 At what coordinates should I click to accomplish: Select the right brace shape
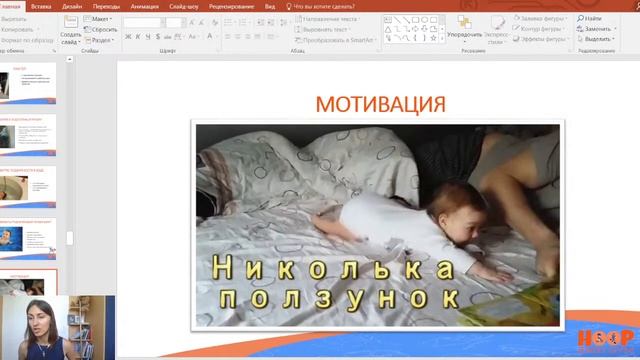(x=424, y=38)
